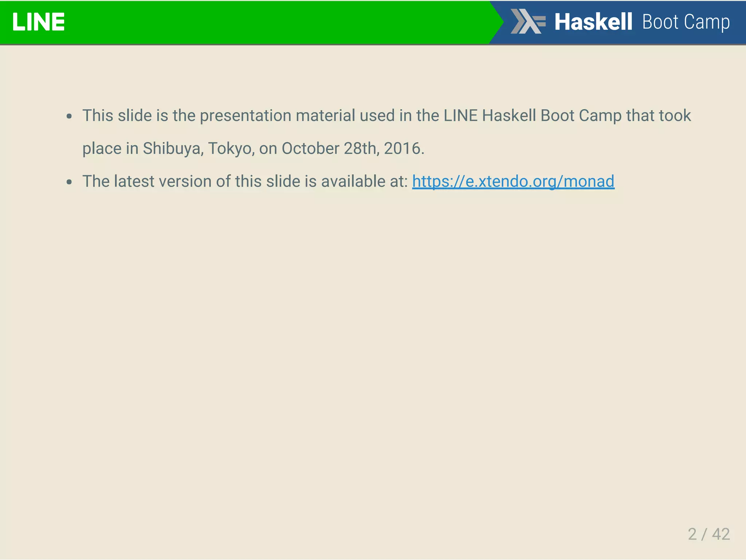Click the second bullet point marker

point(69,182)
